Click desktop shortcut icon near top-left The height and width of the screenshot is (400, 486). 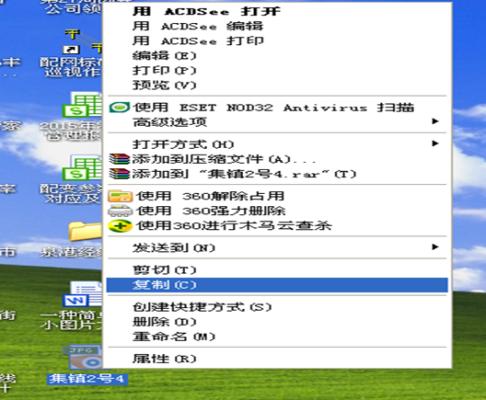tap(83, 42)
